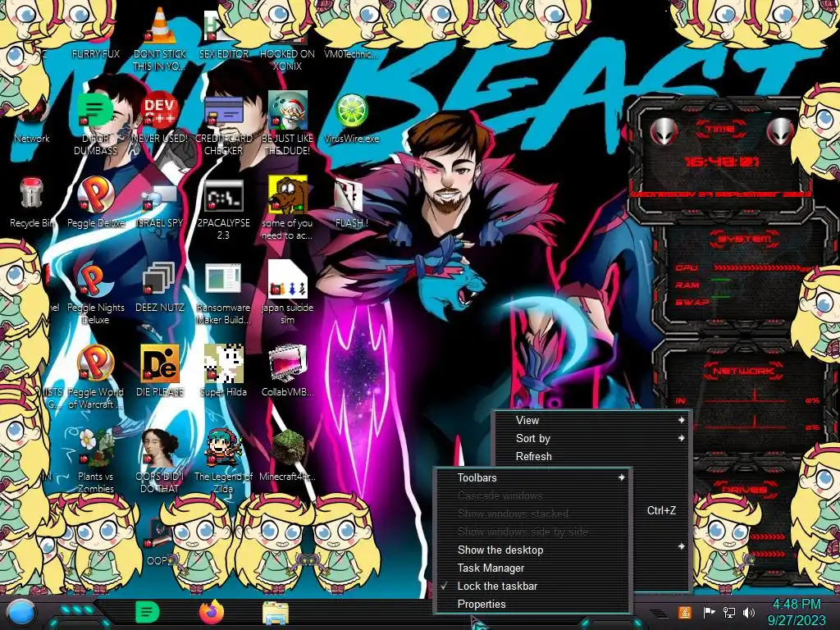
Task: Open File Explorer from the taskbar
Action: pyautogui.click(x=276, y=614)
